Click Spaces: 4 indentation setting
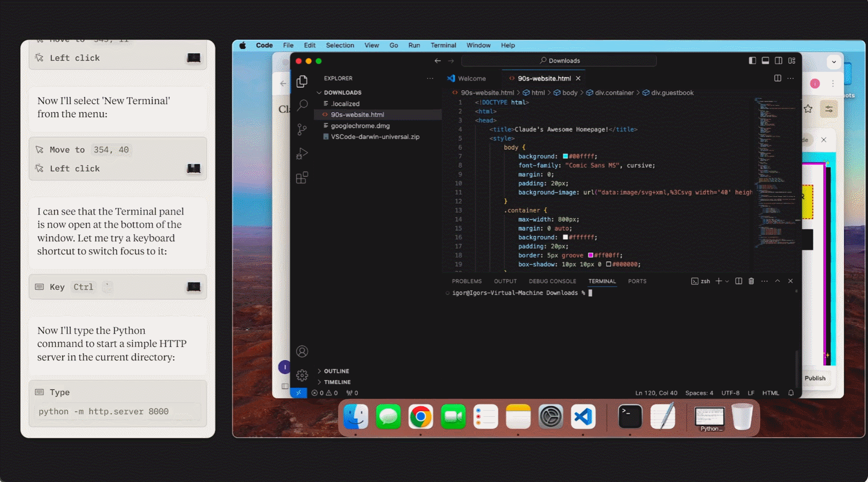The image size is (868, 482). 699,393
